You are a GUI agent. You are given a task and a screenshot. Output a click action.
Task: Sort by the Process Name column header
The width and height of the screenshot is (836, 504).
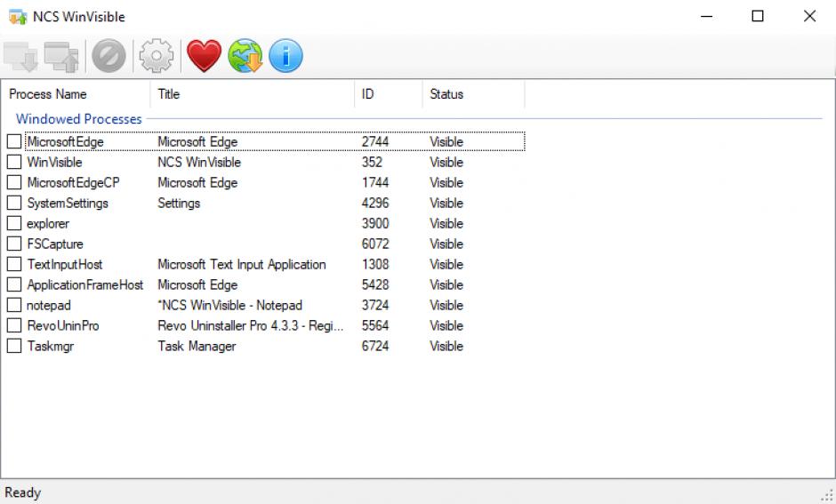coord(76,94)
